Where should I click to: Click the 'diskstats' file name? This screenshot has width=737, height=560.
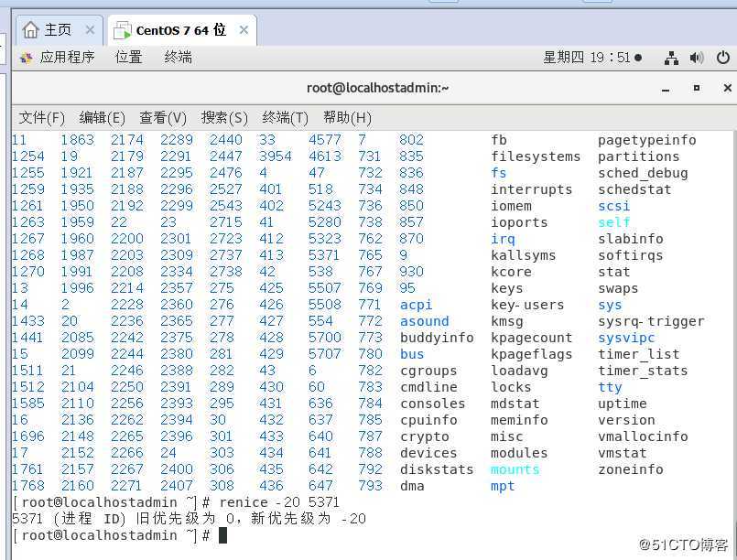pyautogui.click(x=437, y=469)
